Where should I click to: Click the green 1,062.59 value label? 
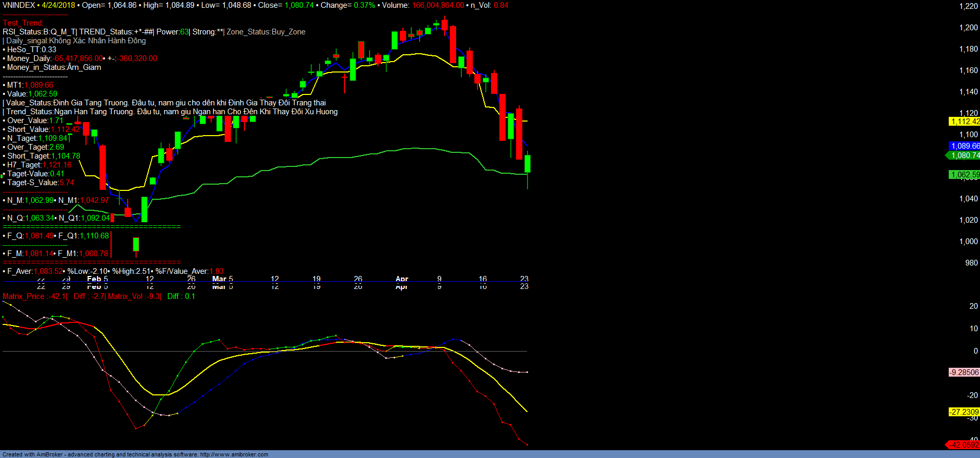pos(964,175)
